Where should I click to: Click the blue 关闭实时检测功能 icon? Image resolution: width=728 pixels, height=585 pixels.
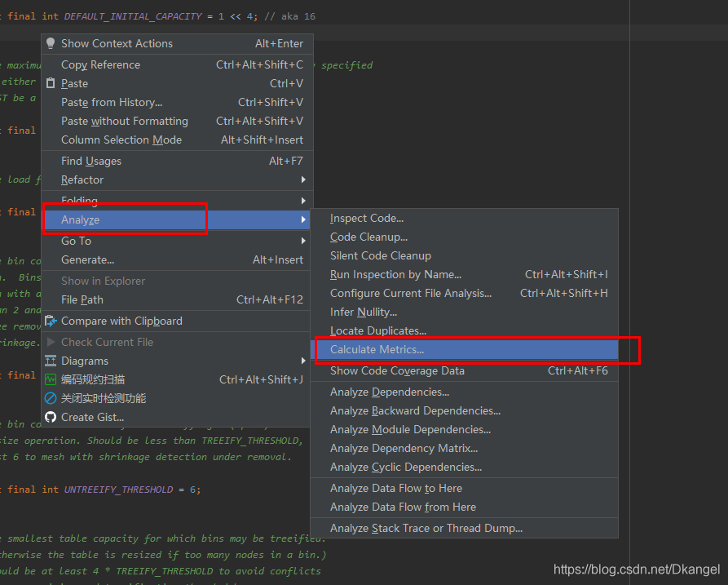point(51,398)
